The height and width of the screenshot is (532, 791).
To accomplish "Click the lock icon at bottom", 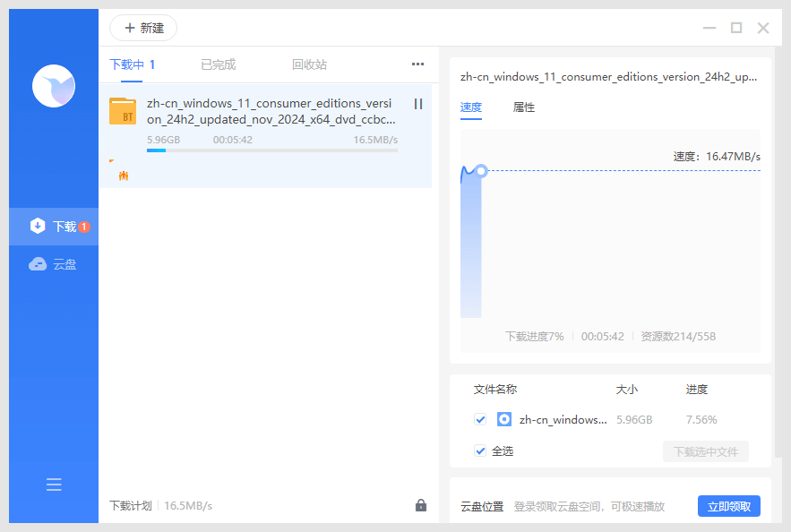I will coord(421,505).
